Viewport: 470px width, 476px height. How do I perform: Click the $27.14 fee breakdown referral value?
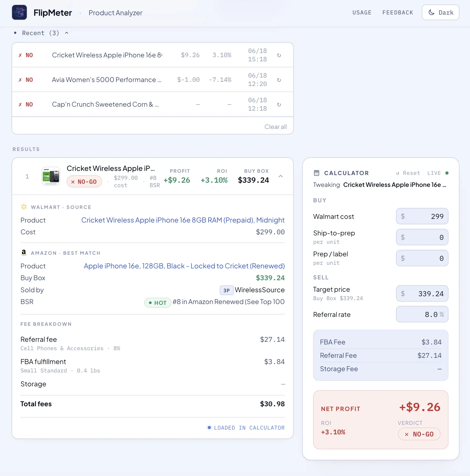pyautogui.click(x=272, y=339)
